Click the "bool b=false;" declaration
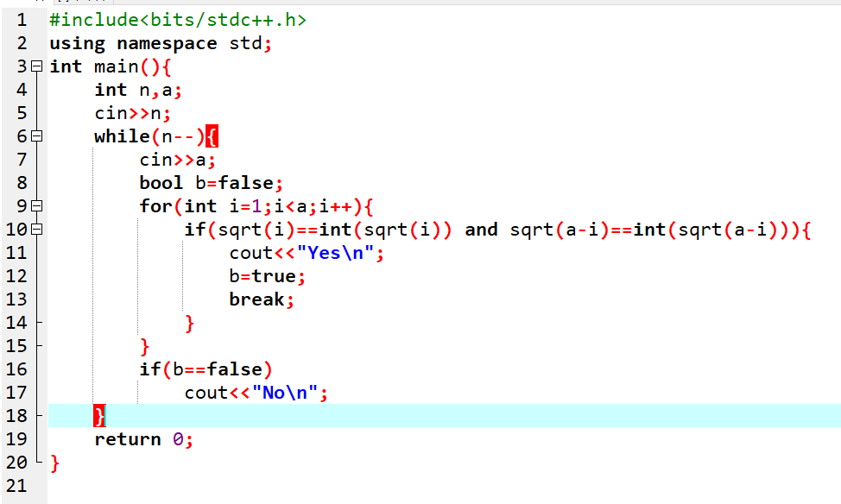This screenshot has width=841, height=504. pos(211,183)
